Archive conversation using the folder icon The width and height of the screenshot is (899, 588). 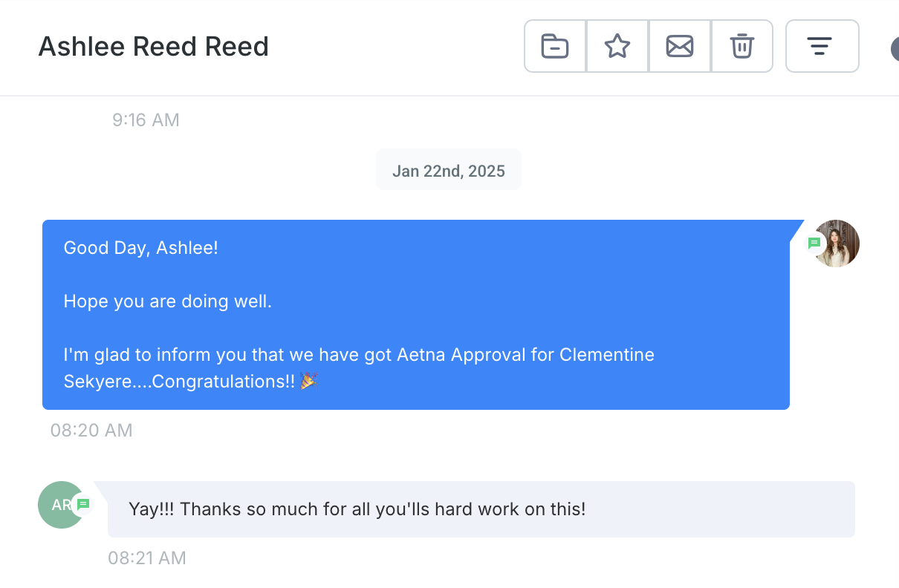555,47
